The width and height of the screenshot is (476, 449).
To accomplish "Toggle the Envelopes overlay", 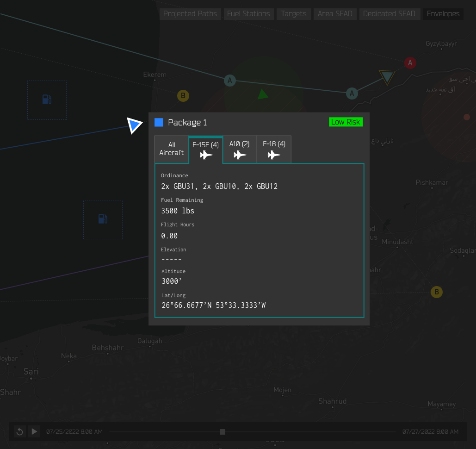I will 443,14.
